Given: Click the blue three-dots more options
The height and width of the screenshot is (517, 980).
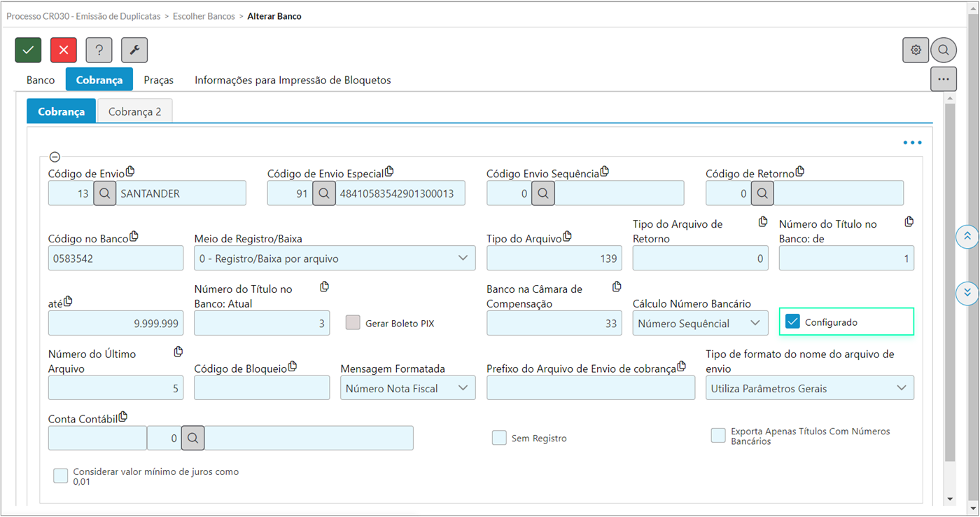Looking at the screenshot, I should point(912,143).
